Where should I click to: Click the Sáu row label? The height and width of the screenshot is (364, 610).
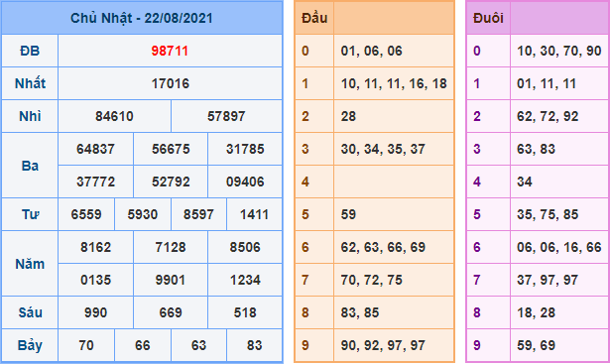tap(30, 312)
